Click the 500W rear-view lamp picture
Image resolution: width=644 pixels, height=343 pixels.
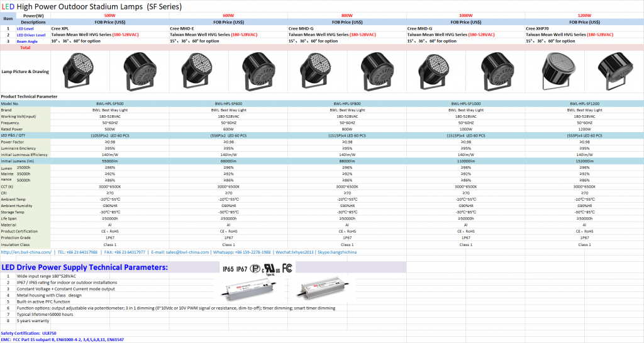[x=140, y=71]
